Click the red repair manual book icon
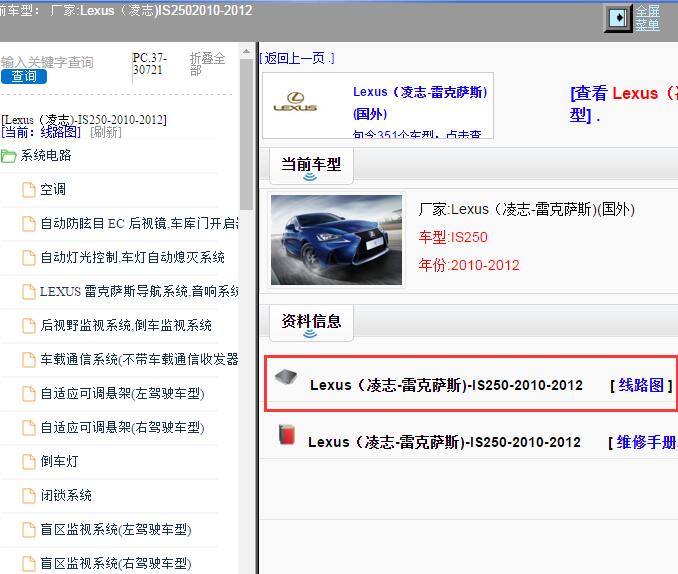 tap(287, 434)
